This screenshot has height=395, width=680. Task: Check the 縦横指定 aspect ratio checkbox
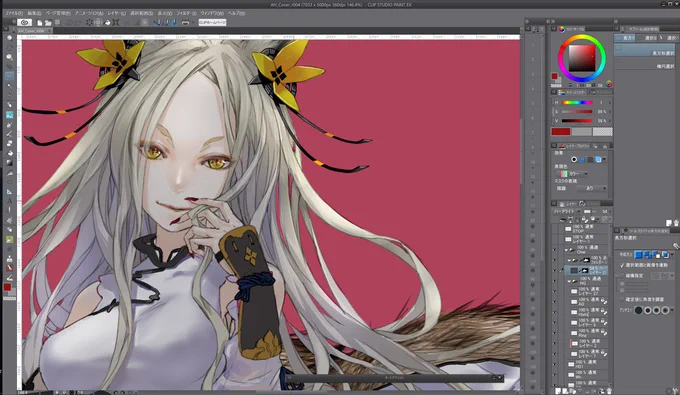point(621,276)
